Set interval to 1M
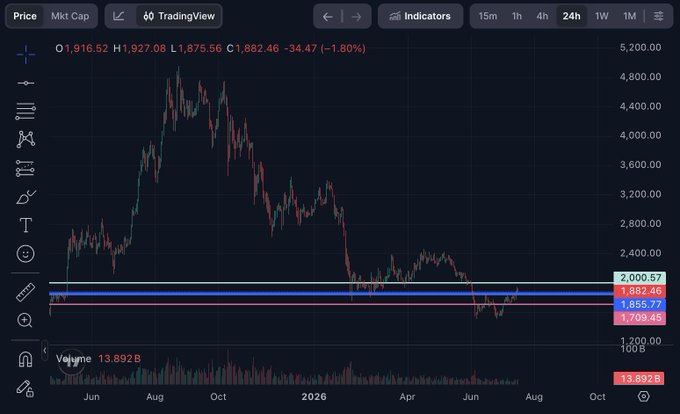Viewport: 680px width, 414px height. (629, 16)
